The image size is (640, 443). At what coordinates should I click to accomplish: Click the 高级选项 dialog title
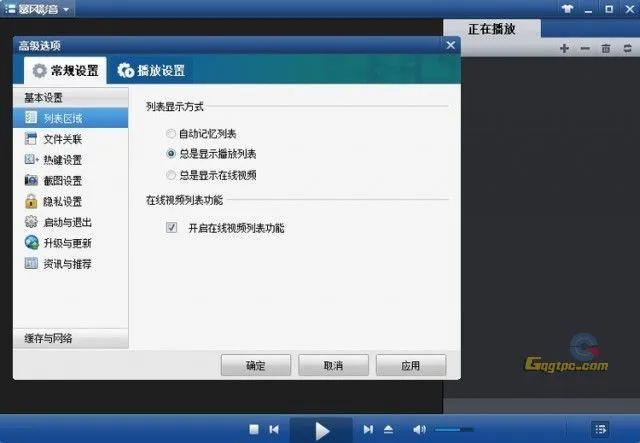40,45
